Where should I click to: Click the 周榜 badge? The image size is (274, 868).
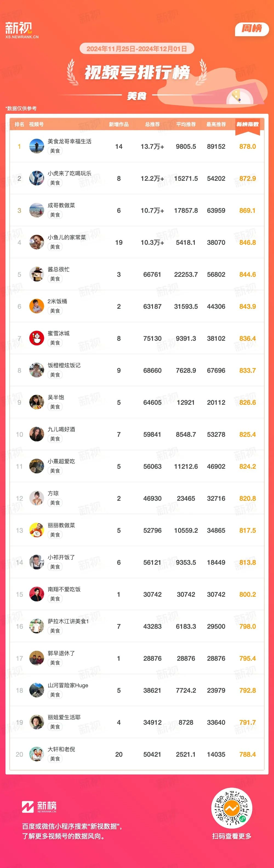(252, 29)
